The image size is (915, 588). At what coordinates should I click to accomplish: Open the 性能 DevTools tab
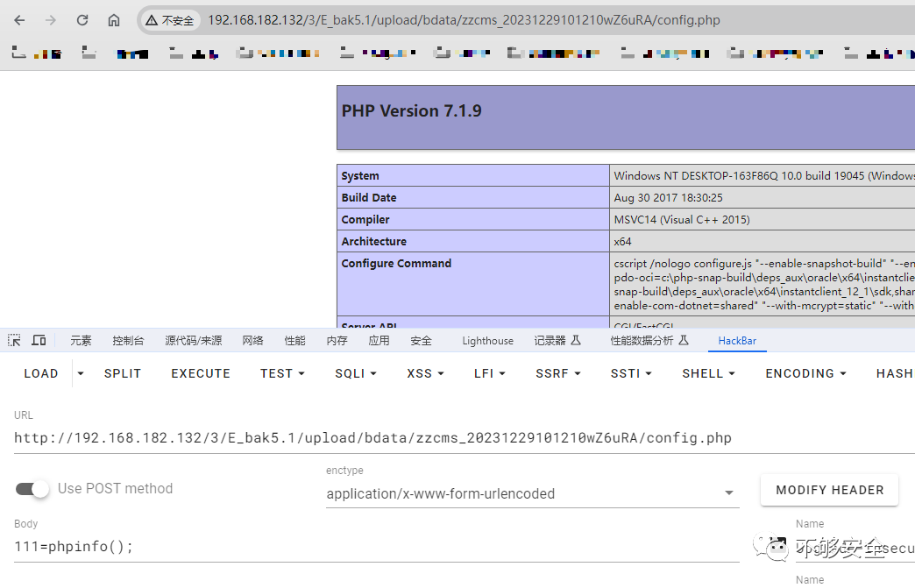tap(294, 341)
